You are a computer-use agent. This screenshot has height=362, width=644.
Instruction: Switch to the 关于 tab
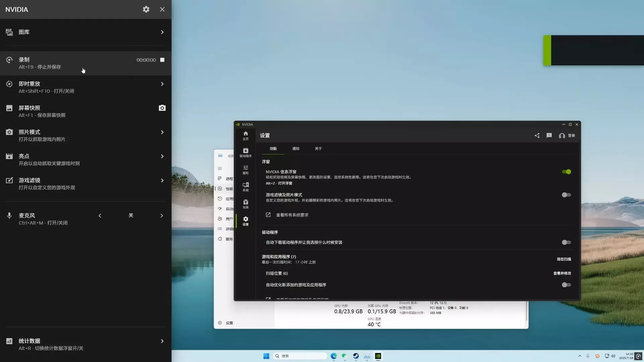pyautogui.click(x=318, y=148)
